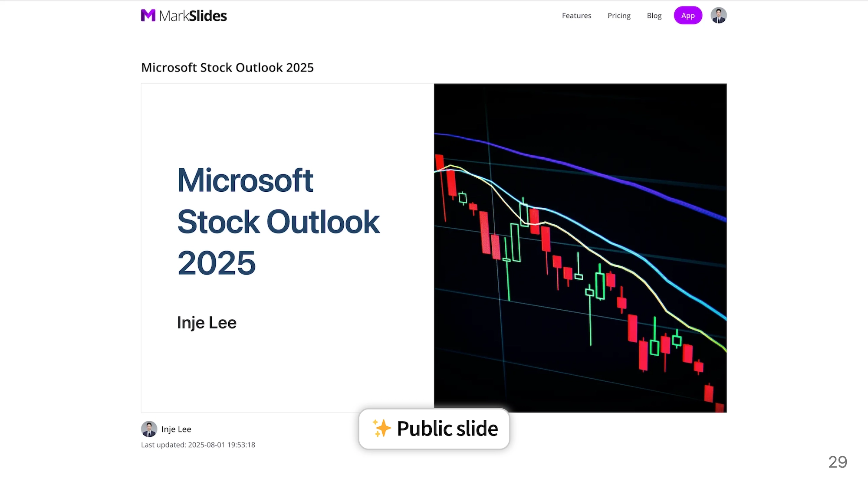The width and height of the screenshot is (868, 488).
Task: Click the year 2025 in slide title
Action: (x=217, y=263)
